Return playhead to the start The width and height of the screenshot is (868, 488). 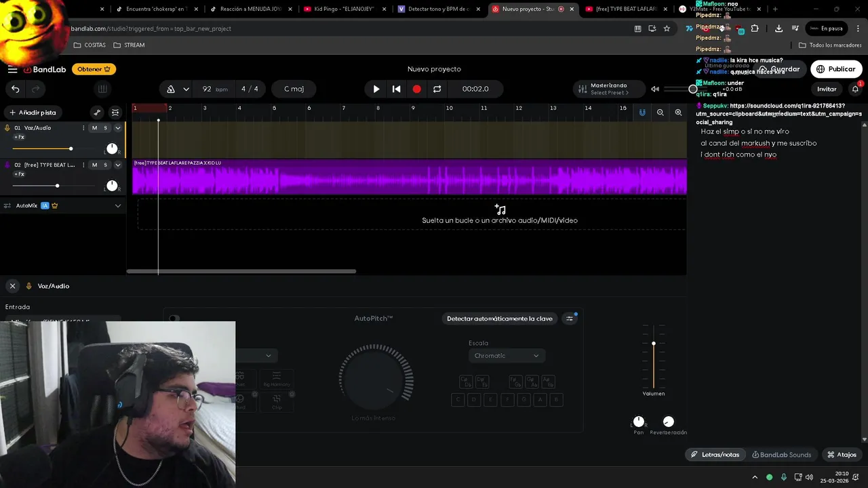397,89
